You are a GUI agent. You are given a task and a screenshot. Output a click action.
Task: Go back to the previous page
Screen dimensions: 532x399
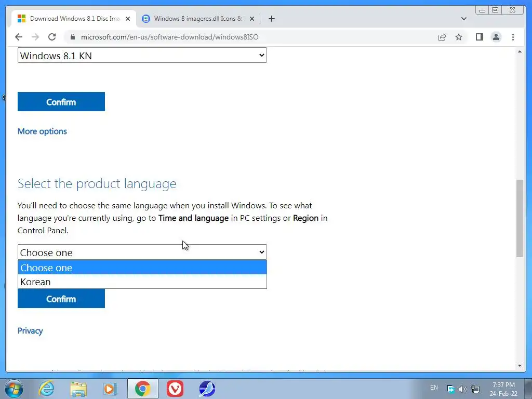[19, 37]
